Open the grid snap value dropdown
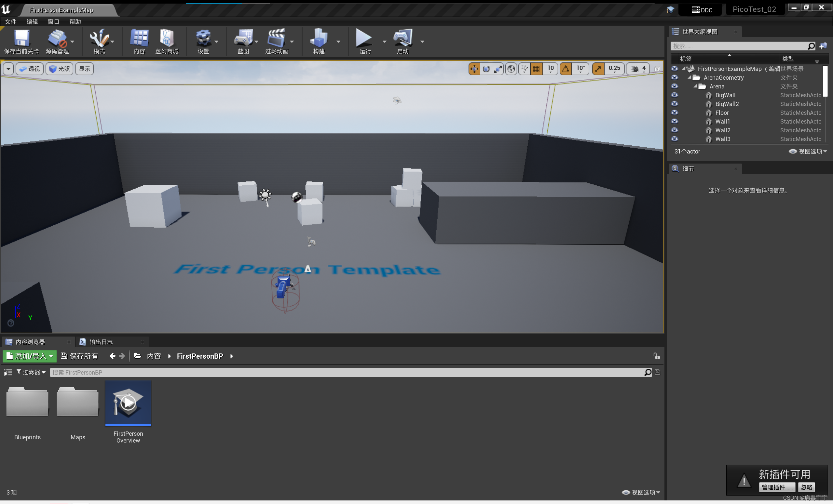The height and width of the screenshot is (504, 833). [x=550, y=69]
